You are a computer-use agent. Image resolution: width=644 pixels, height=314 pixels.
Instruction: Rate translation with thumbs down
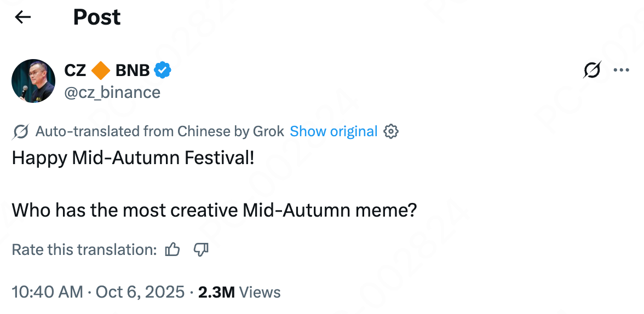[201, 249]
